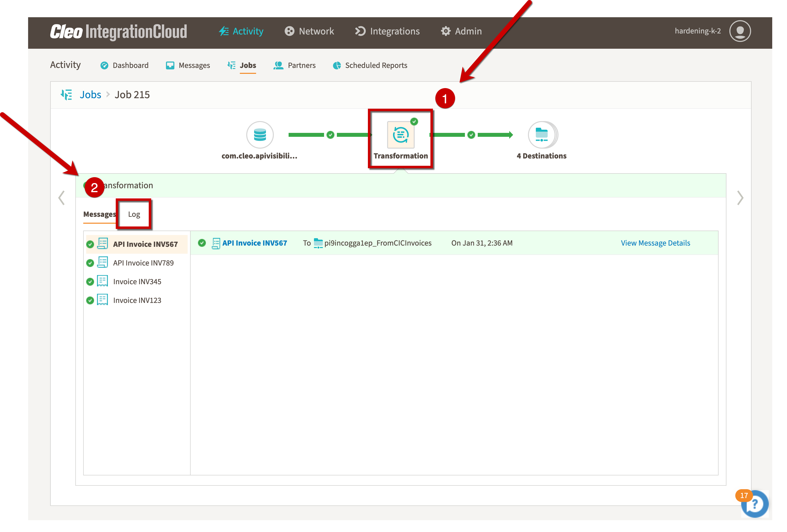
Task: Click the Jobs breadcrumb link
Action: [90, 95]
